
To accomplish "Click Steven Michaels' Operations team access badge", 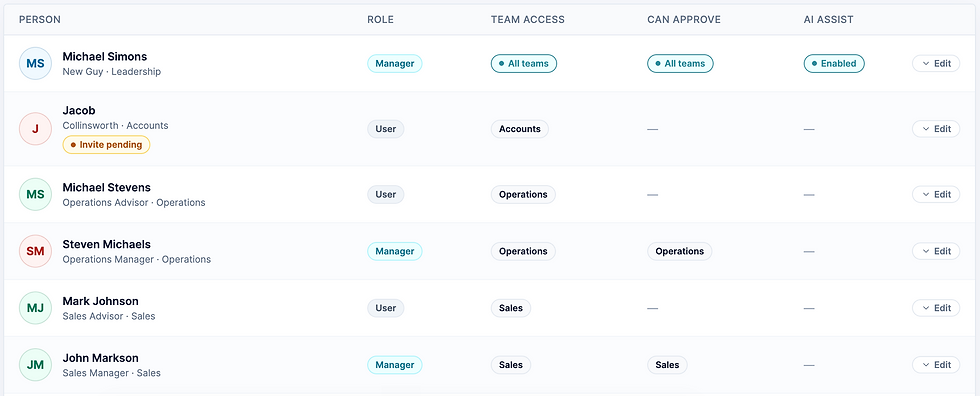I will click(523, 252).
